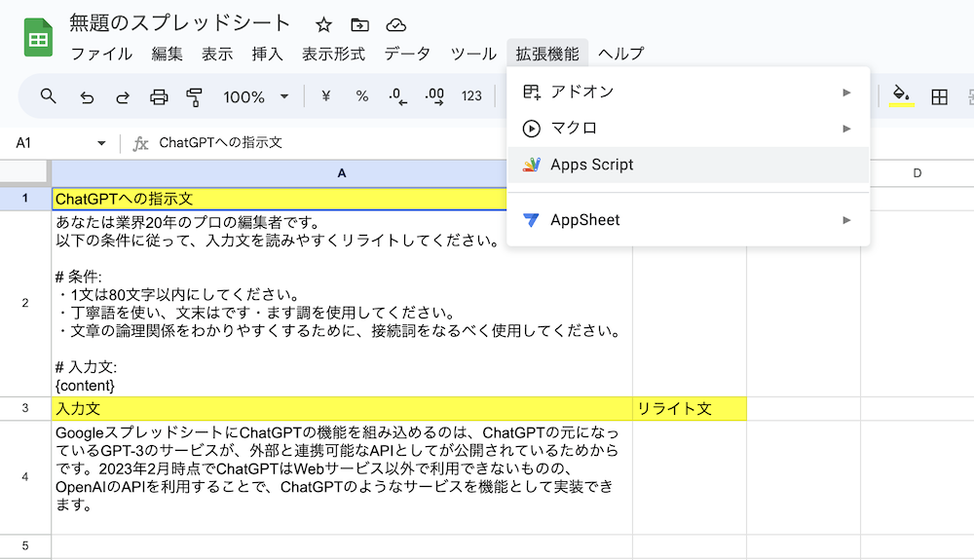Select row 2 header
Screen dimensions: 974x560
tap(25, 303)
